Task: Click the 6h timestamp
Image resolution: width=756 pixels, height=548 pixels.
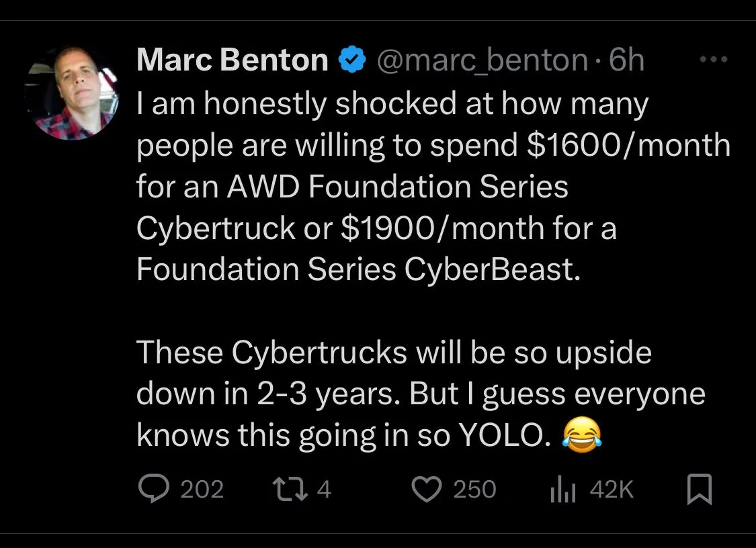Action: click(626, 60)
